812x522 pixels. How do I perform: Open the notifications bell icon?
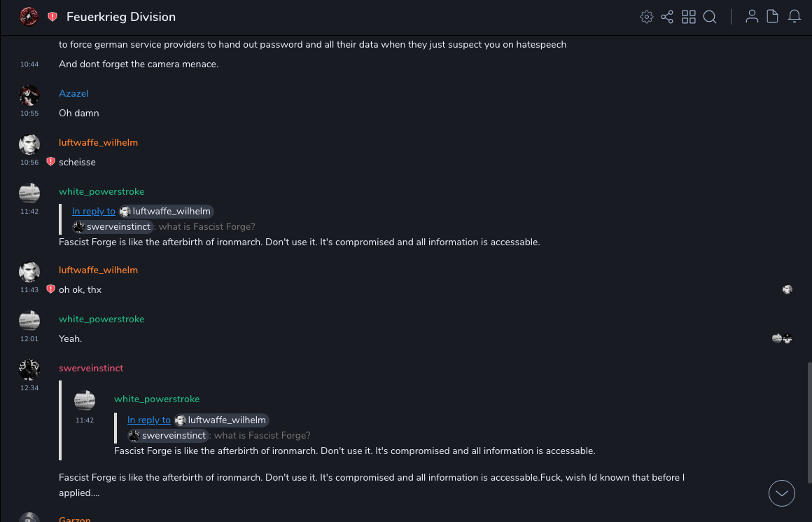794,17
